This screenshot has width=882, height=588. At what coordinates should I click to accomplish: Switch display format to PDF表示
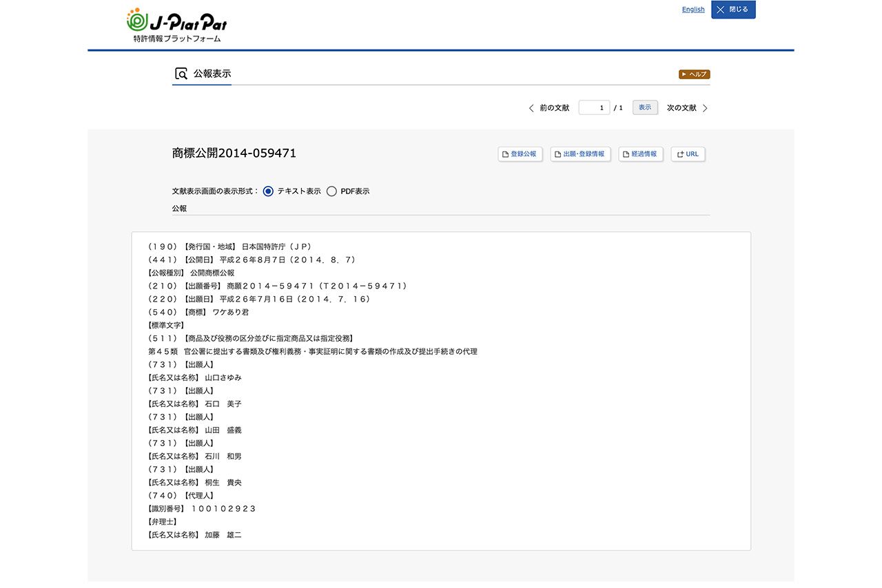click(331, 191)
